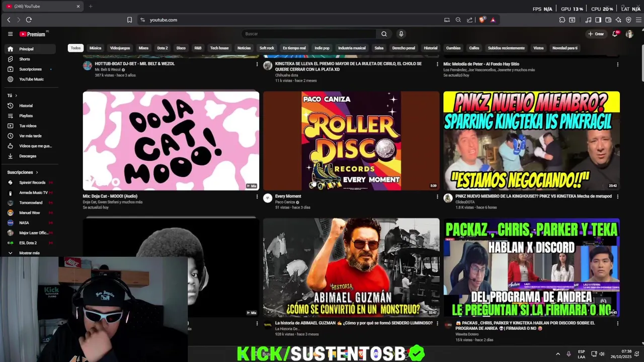Open NASA subscription channel
This screenshot has width=644, height=362.
29,223
